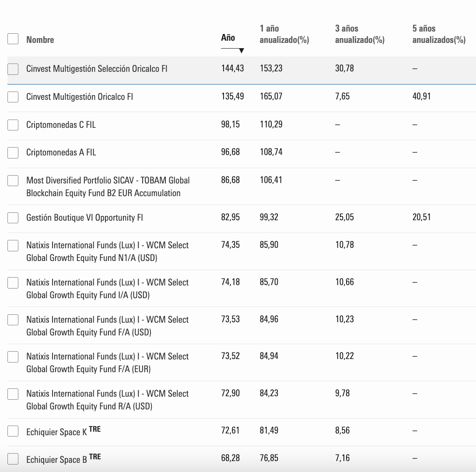Sort by the Nombre column header
This screenshot has height=472, width=476.
40,40
